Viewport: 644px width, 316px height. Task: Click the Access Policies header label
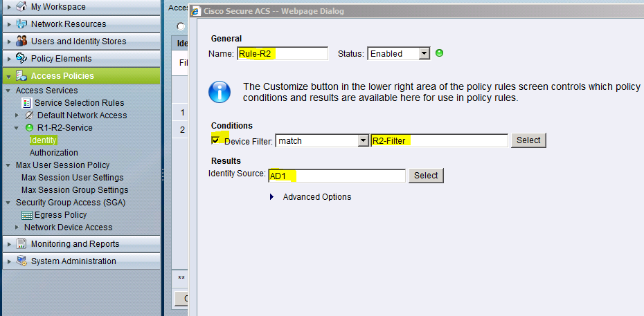coord(62,76)
